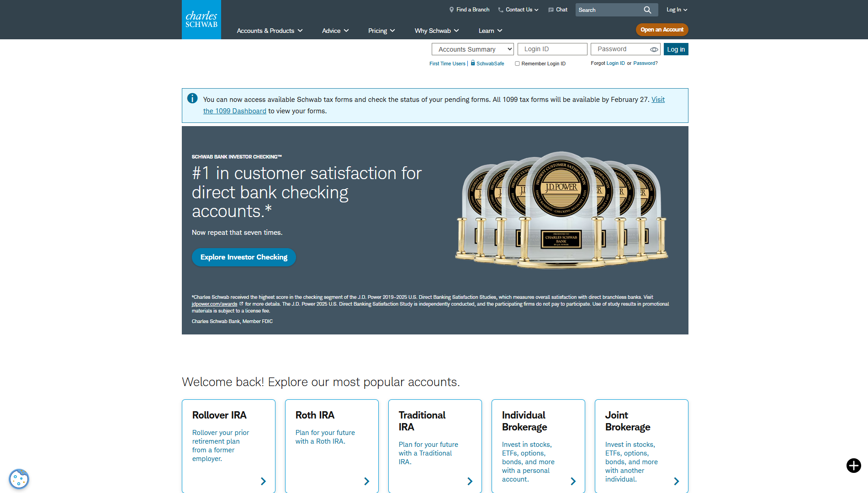
Task: Open the Chat link
Action: tap(558, 10)
